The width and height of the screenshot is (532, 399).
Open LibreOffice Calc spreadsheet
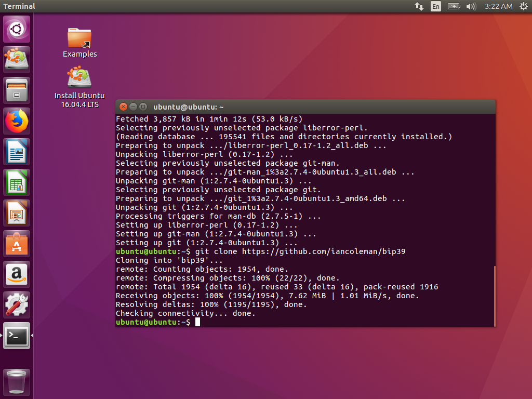coord(17,182)
